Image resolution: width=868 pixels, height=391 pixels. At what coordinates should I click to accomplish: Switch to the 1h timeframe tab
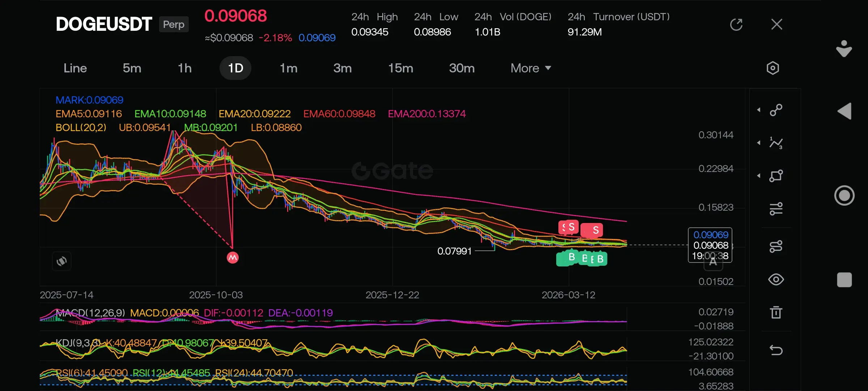coord(184,68)
